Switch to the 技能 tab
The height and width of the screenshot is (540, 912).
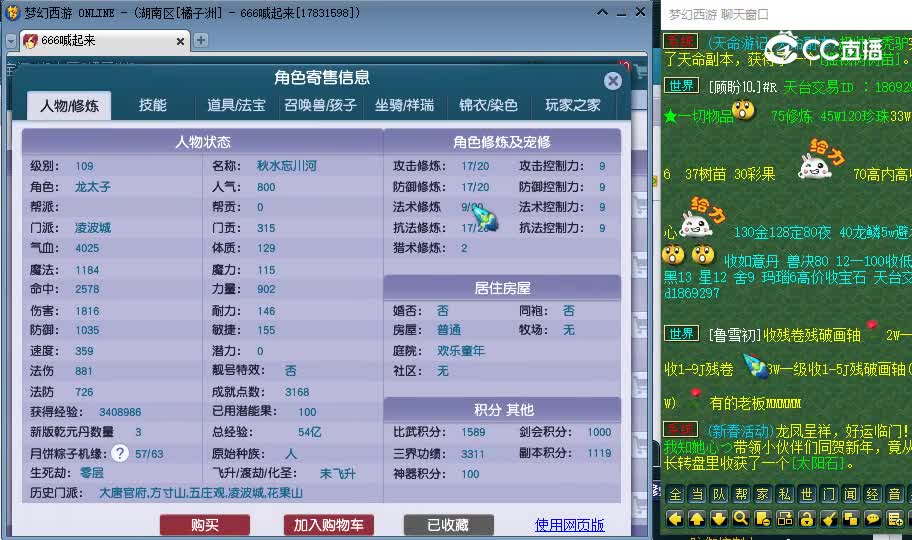(x=152, y=105)
